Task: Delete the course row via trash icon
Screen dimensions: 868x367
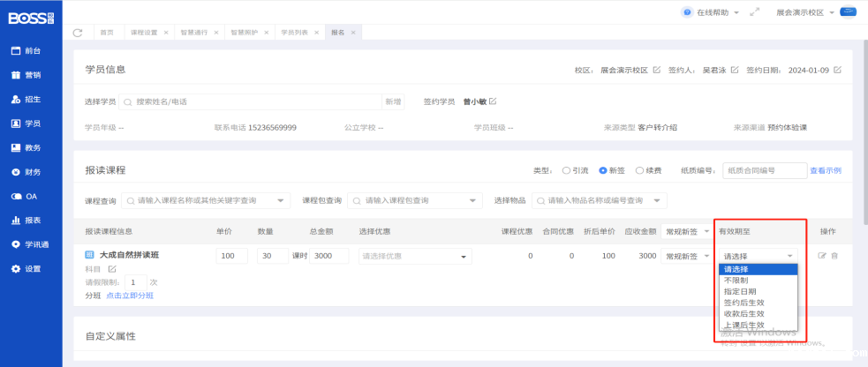Action: click(x=834, y=256)
